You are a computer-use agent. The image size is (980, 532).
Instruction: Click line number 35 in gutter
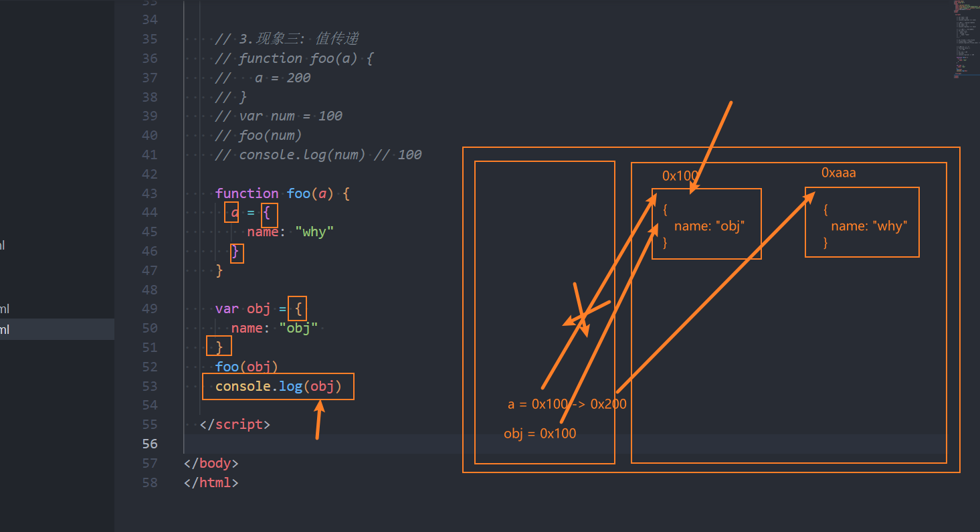pos(150,39)
